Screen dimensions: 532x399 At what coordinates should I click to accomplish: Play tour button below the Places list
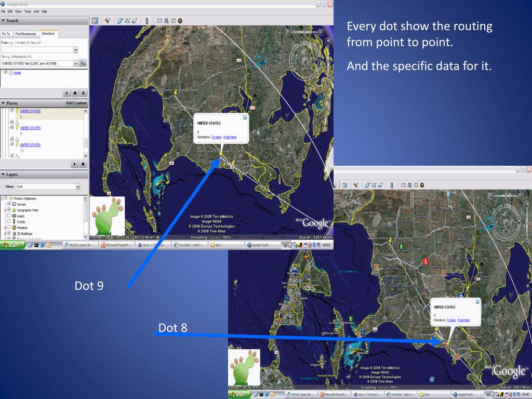75,164
